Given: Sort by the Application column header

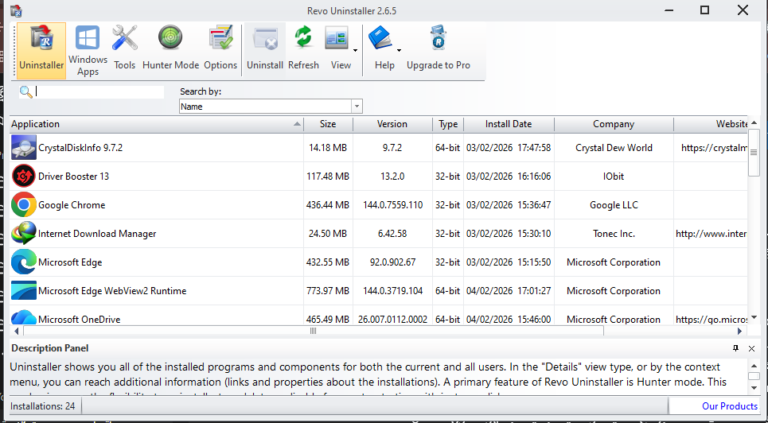Looking at the screenshot, I should coord(156,124).
